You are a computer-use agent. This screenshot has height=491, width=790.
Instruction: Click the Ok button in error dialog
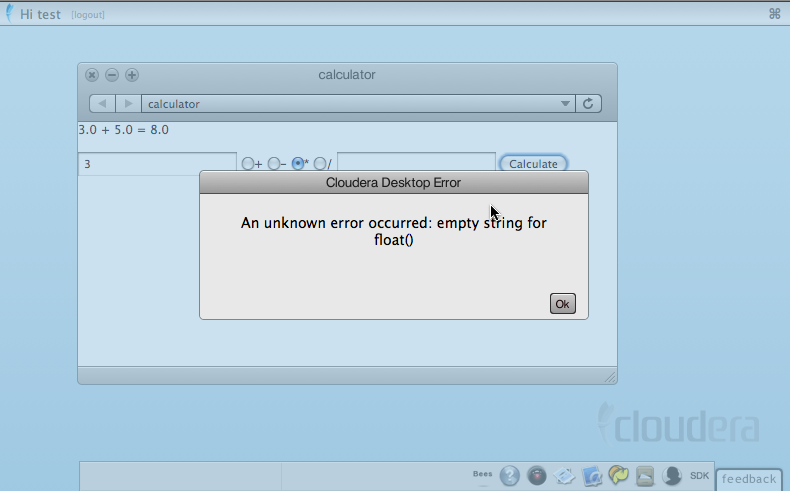[x=562, y=304]
